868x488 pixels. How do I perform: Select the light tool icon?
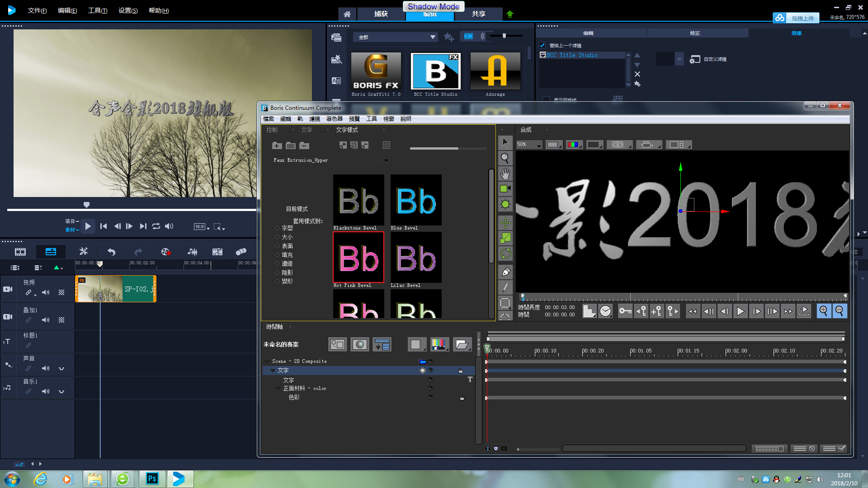click(x=505, y=204)
